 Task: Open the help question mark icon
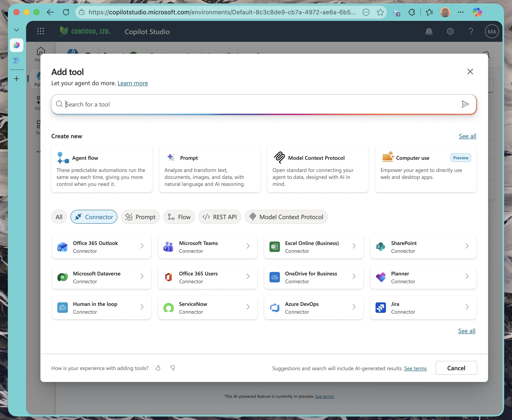point(471,32)
